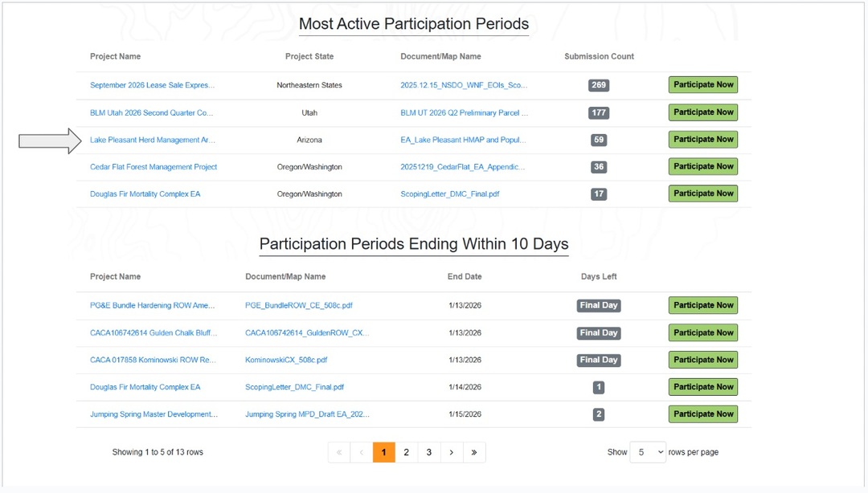Select page 2 in pagination
868x493 pixels.
pos(407,453)
